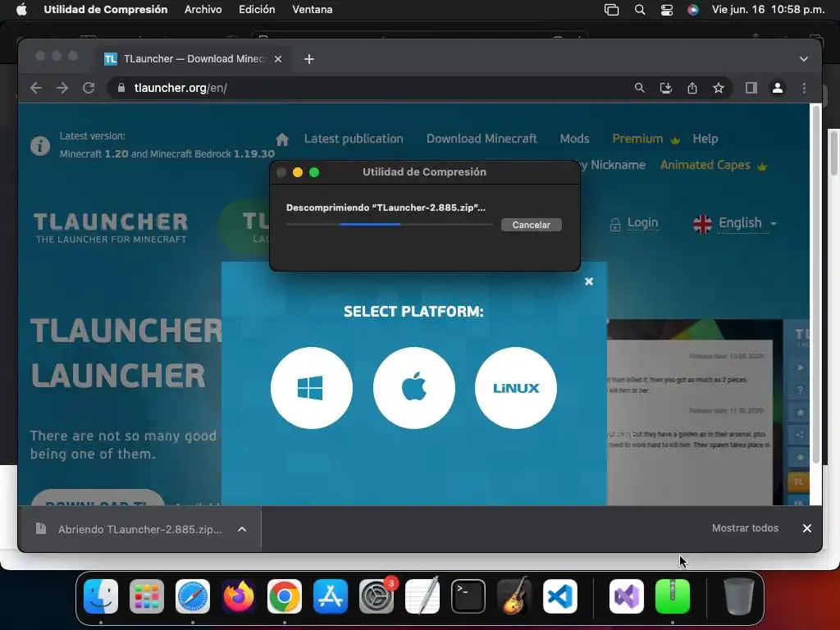Open GarageBand from the Dock
This screenshot has height=630, width=840.
[514, 596]
